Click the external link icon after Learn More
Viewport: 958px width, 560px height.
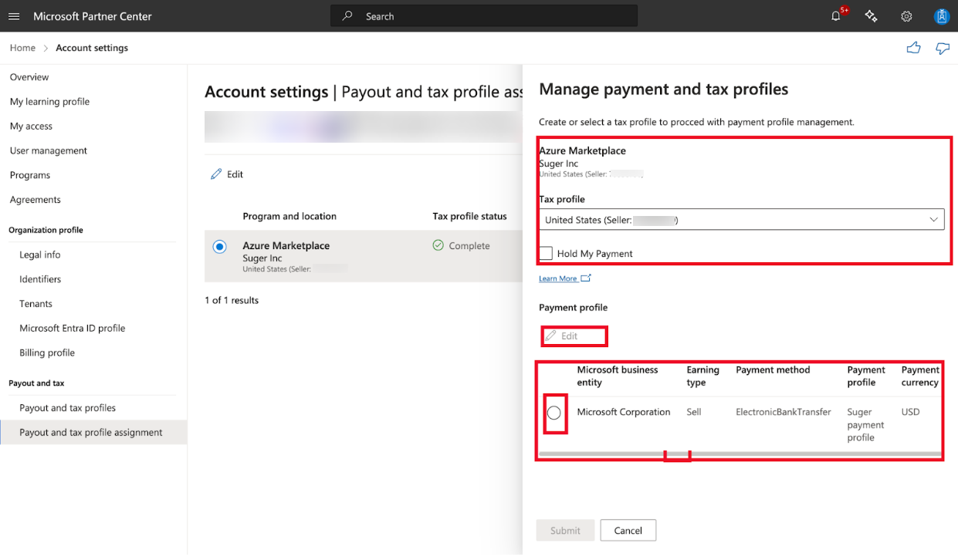586,278
